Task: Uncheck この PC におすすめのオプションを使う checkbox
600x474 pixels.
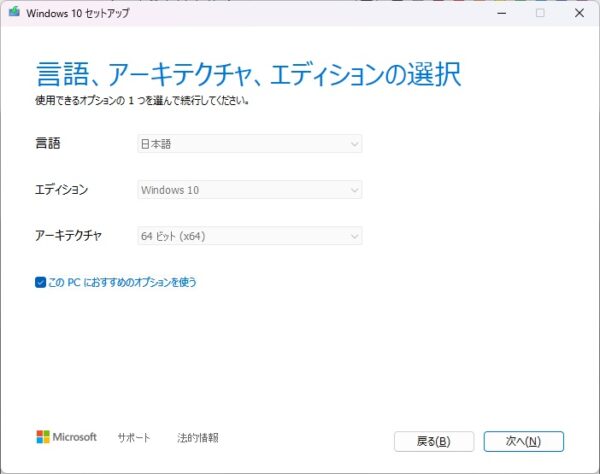Action: [x=40, y=282]
